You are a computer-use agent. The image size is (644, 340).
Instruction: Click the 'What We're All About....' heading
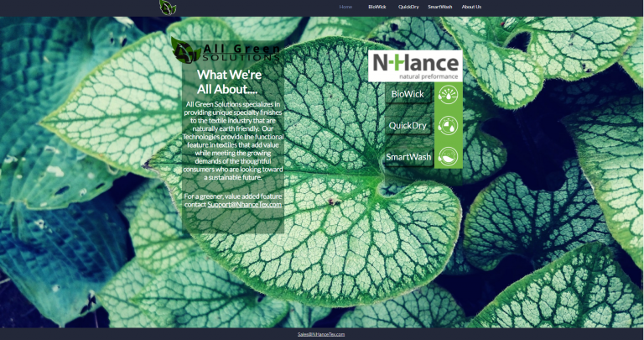tap(227, 81)
